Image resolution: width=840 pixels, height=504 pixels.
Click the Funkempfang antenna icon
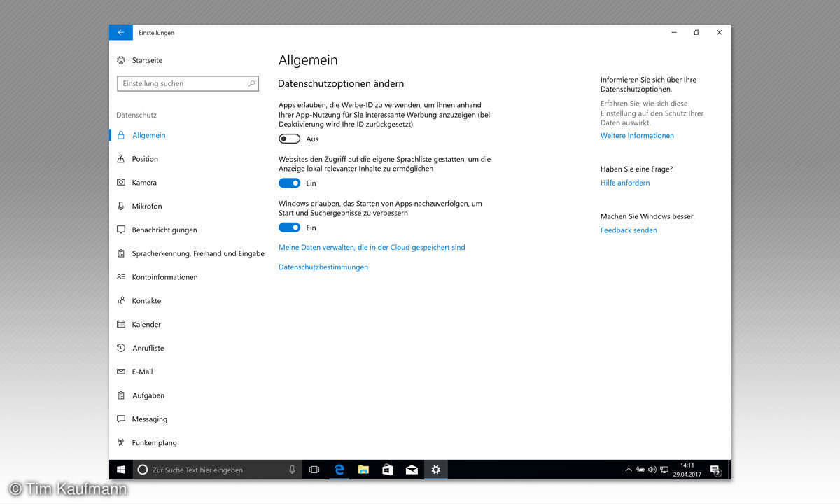pos(121,443)
